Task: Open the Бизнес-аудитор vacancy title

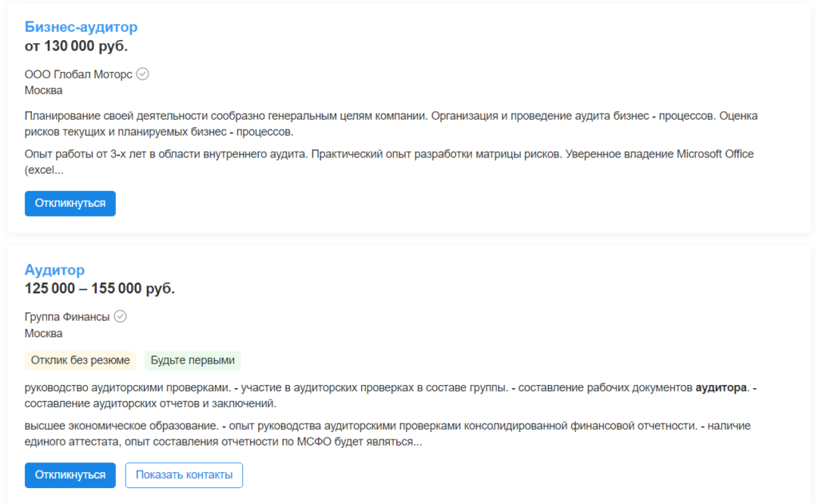Action: pos(81,27)
